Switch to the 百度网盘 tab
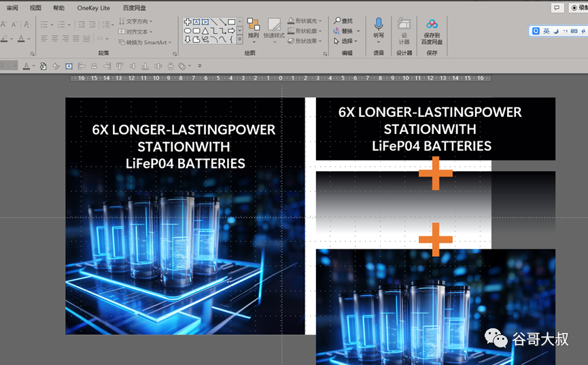This screenshot has width=588, height=365. (x=134, y=8)
